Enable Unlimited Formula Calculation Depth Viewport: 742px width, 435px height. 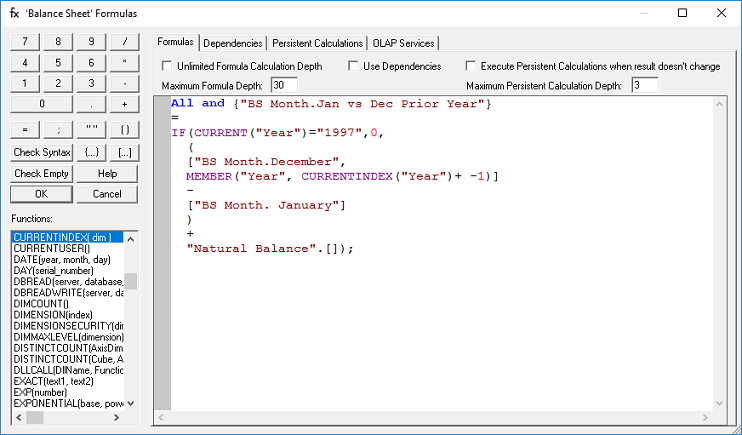[167, 66]
